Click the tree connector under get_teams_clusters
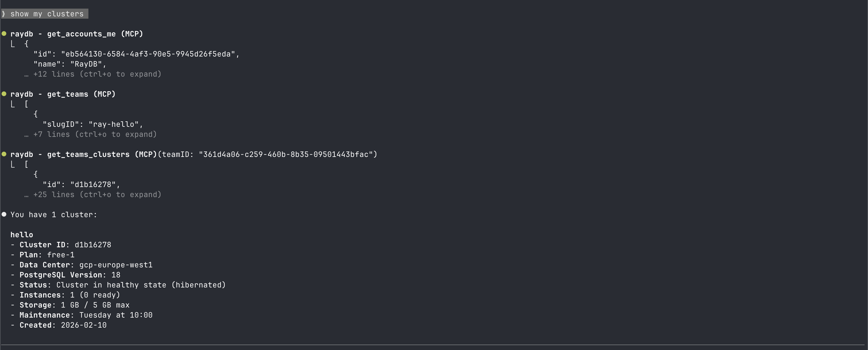 coord(13,165)
